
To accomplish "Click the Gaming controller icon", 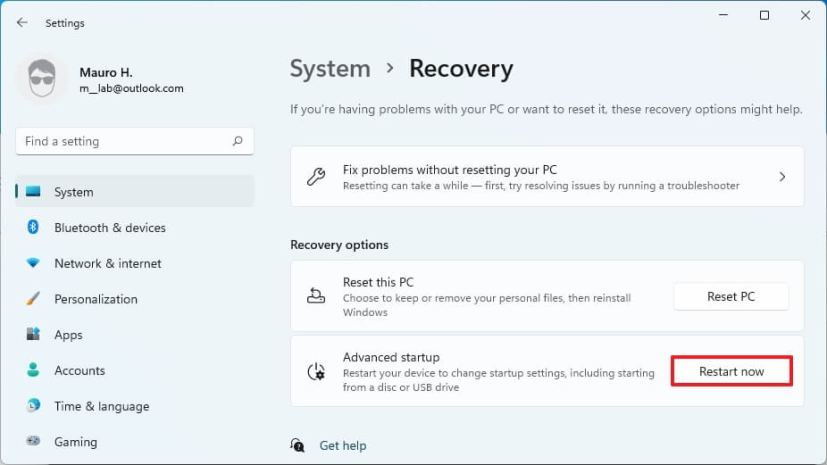I will tap(33, 441).
